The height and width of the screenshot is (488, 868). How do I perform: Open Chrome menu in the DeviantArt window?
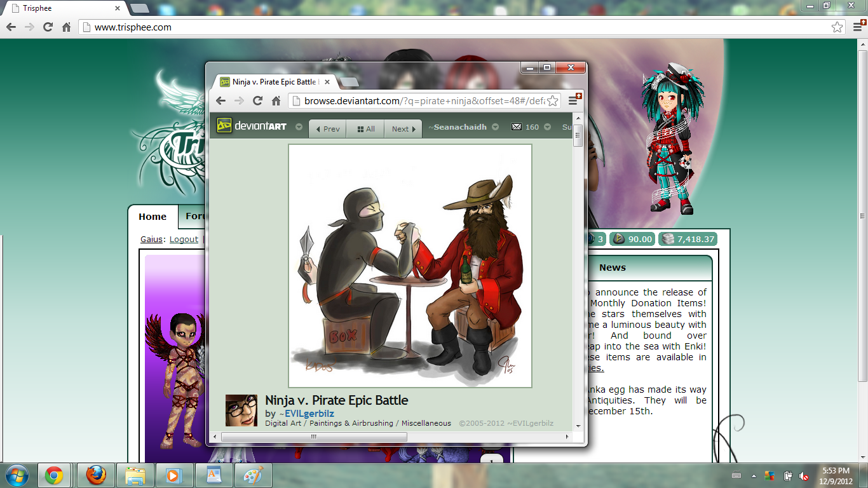click(x=573, y=100)
